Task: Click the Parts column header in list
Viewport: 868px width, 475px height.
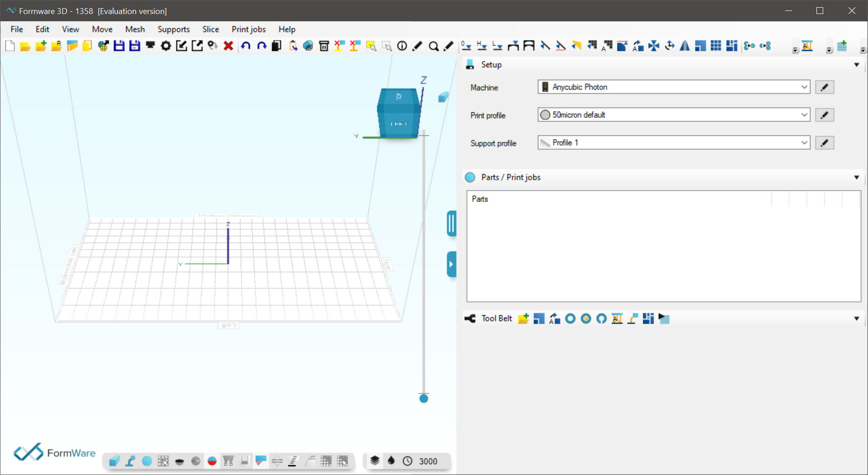Action: (x=480, y=199)
